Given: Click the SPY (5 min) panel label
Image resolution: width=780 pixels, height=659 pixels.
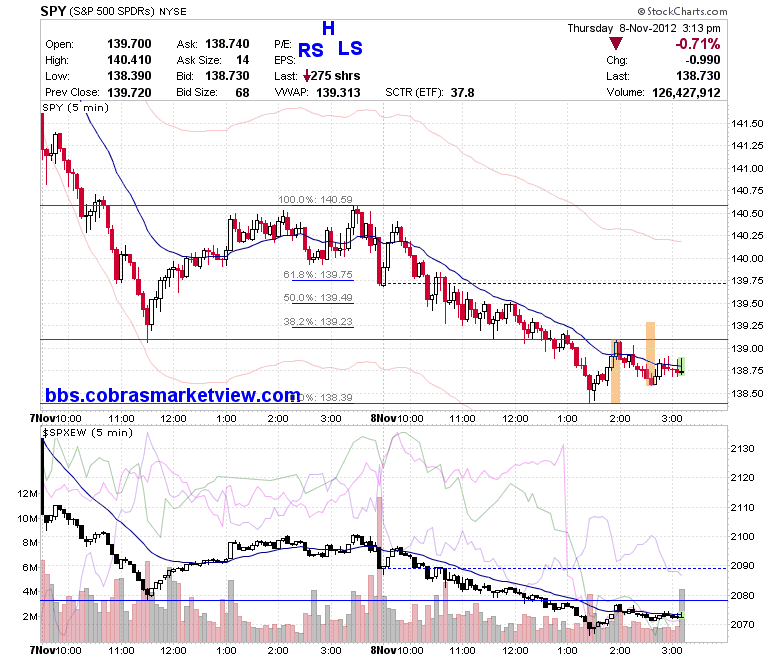Looking at the screenshot, I should pos(75,107).
